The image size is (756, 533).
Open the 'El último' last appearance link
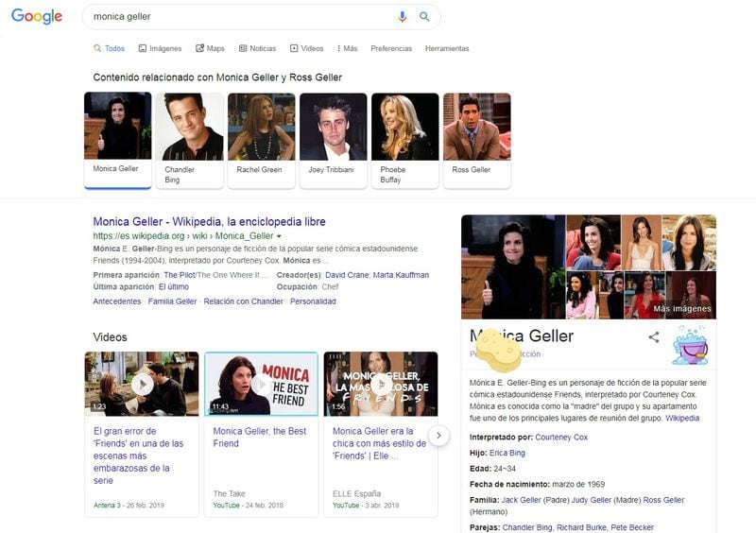(x=174, y=286)
